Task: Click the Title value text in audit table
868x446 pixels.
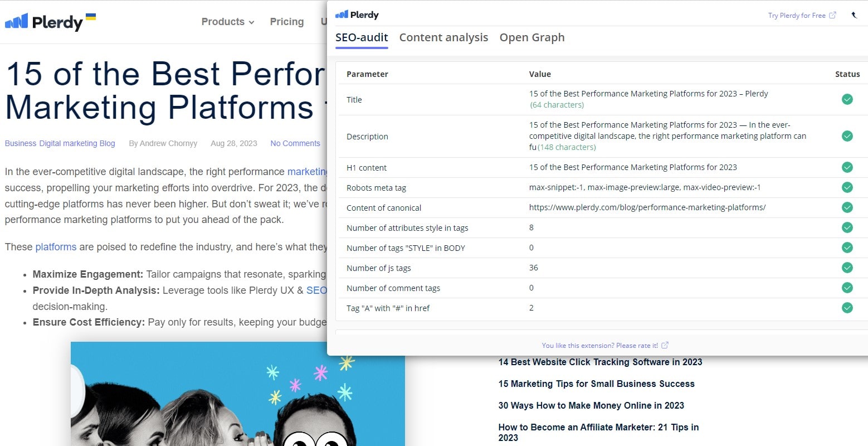Action: click(648, 94)
